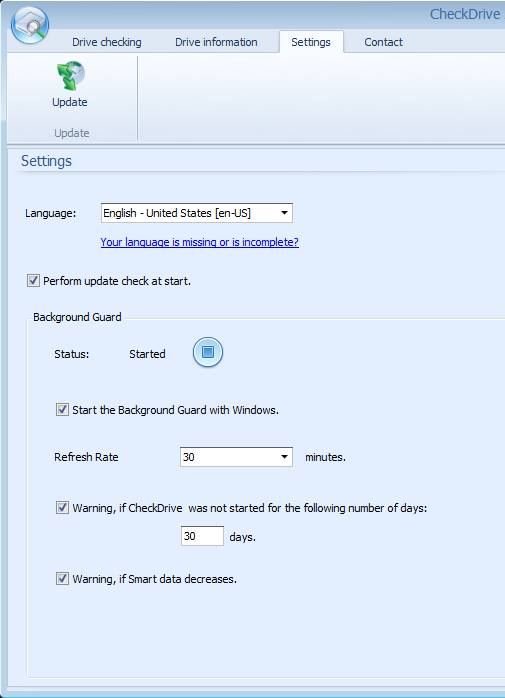This screenshot has width=505, height=698.
Task: Click the English - United States combo box
Action: tap(196, 213)
